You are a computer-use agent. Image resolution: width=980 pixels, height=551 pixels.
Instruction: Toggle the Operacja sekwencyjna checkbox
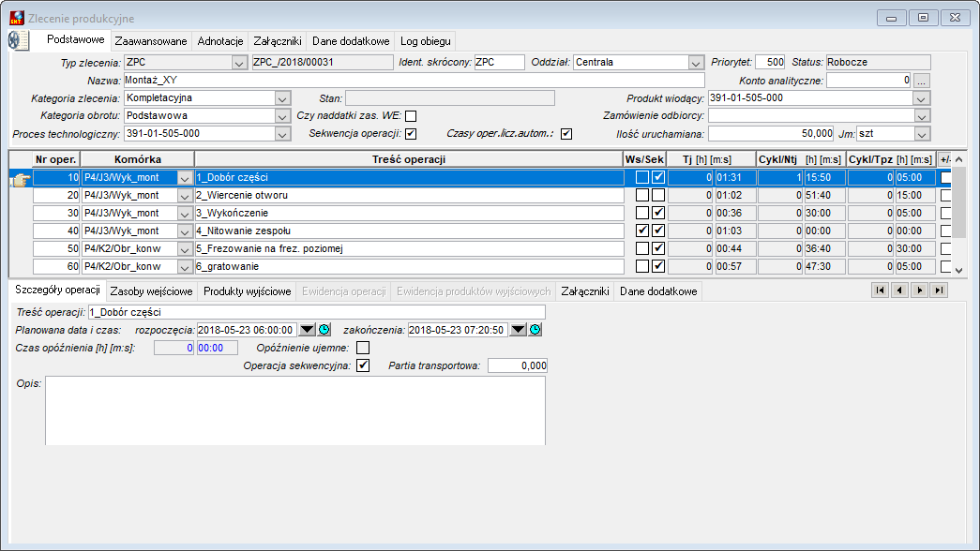click(363, 365)
